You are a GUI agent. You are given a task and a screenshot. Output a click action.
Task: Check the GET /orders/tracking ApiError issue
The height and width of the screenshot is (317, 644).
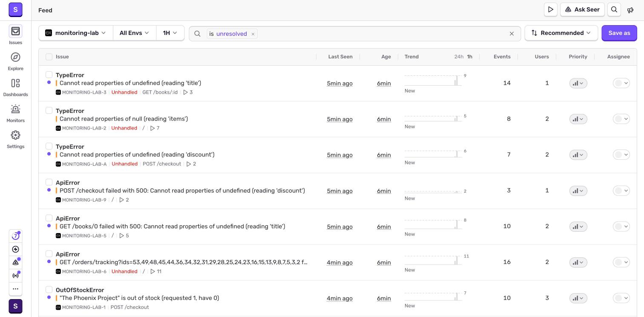point(49,254)
